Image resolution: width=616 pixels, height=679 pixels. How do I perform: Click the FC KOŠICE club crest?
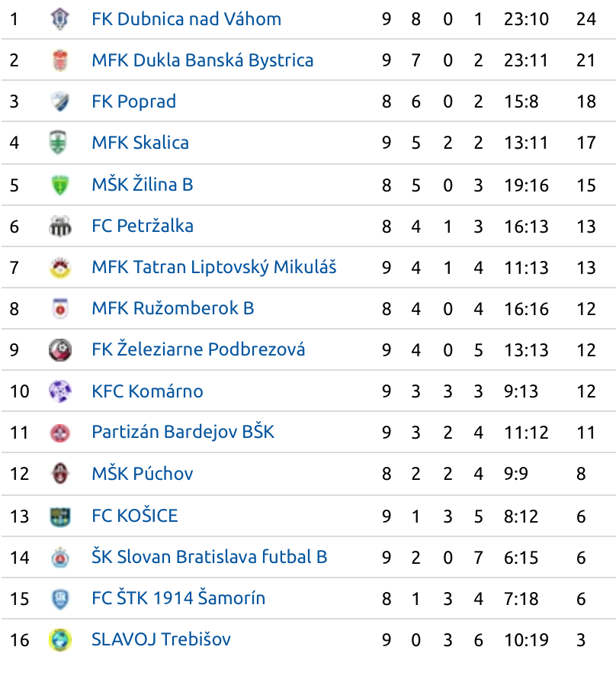60,516
